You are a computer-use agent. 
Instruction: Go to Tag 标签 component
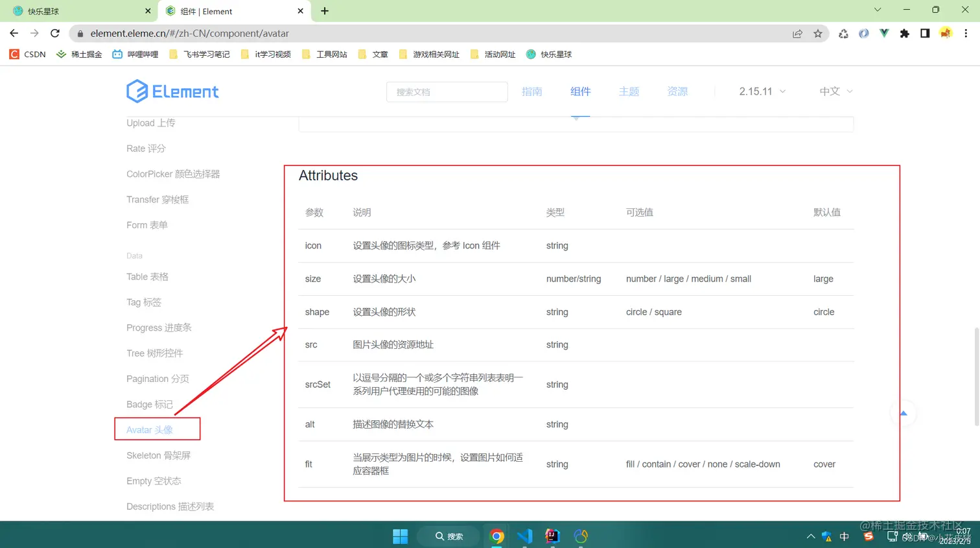(x=144, y=302)
